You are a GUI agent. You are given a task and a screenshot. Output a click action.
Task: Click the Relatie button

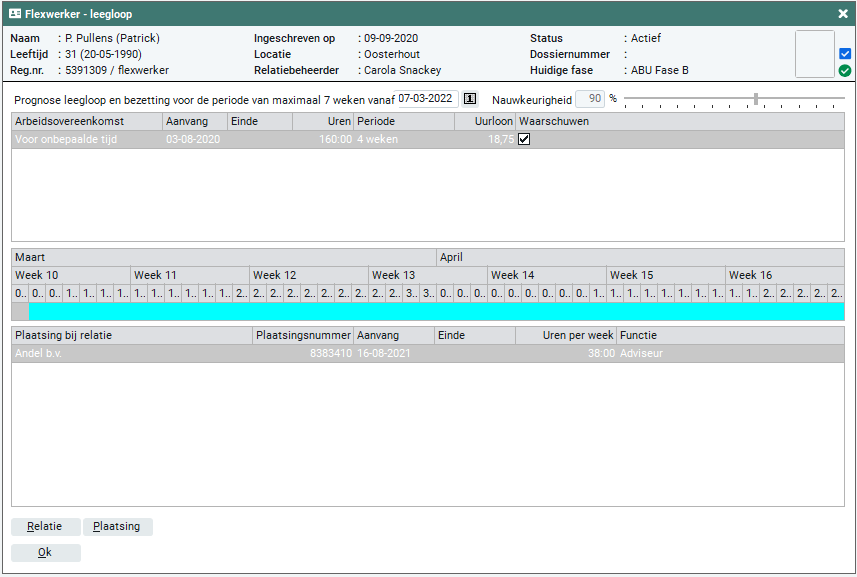45,526
